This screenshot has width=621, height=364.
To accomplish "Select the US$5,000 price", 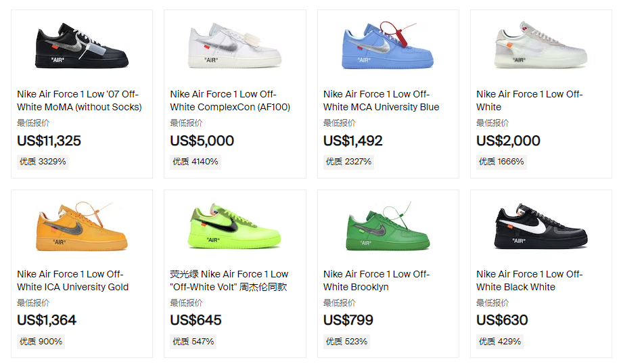I will point(202,141).
